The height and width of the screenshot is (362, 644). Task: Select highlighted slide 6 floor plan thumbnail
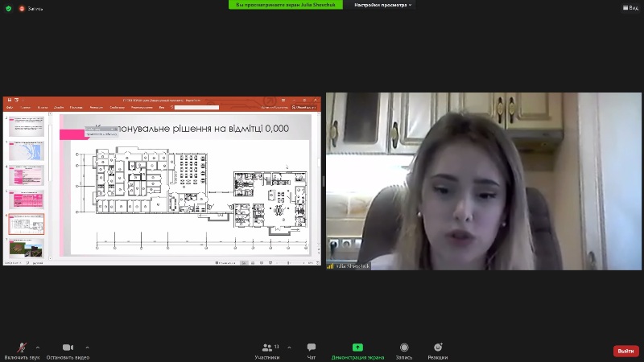click(27, 224)
